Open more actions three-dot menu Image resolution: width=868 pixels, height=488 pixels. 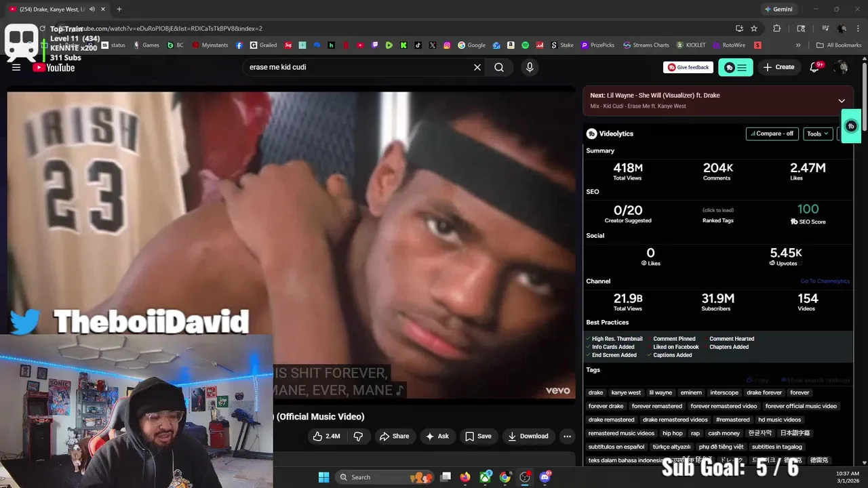(568, 436)
